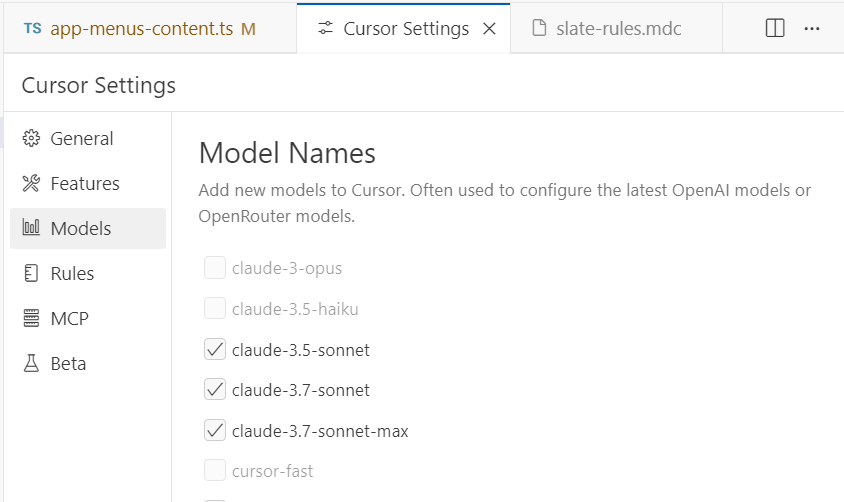The image size is (844, 502).
Task: Click the cursor-fast model label
Action: (272, 471)
